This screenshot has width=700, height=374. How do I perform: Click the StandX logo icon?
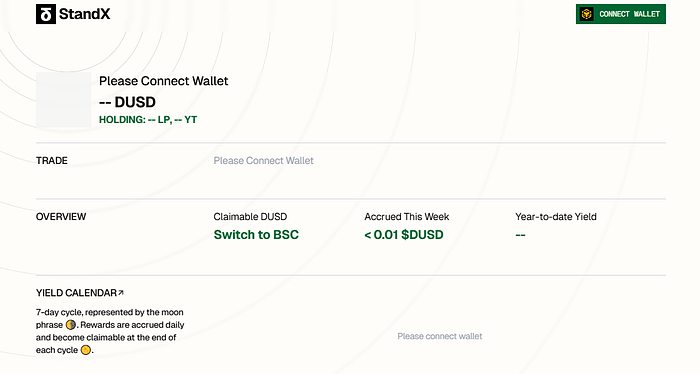click(46, 14)
